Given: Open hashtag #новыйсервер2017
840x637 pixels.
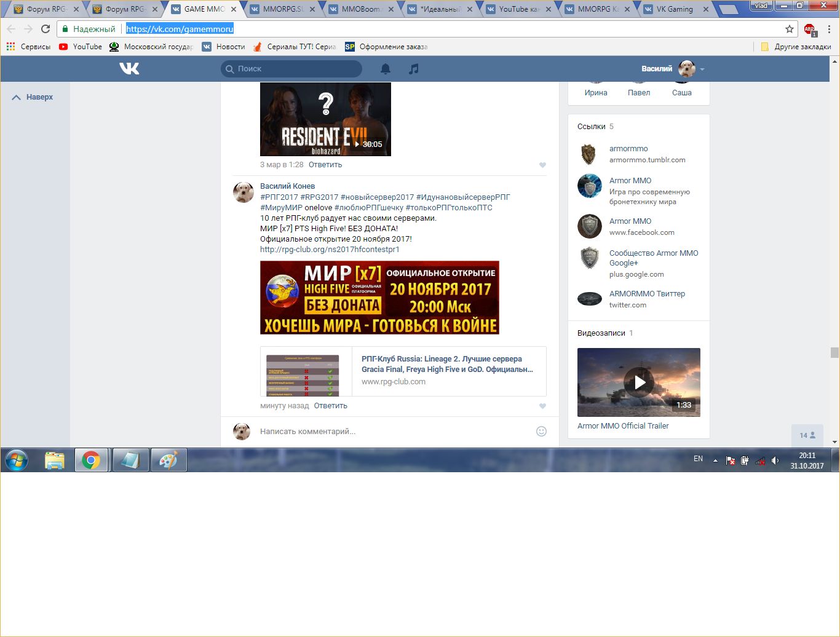Looking at the screenshot, I should click(377, 197).
